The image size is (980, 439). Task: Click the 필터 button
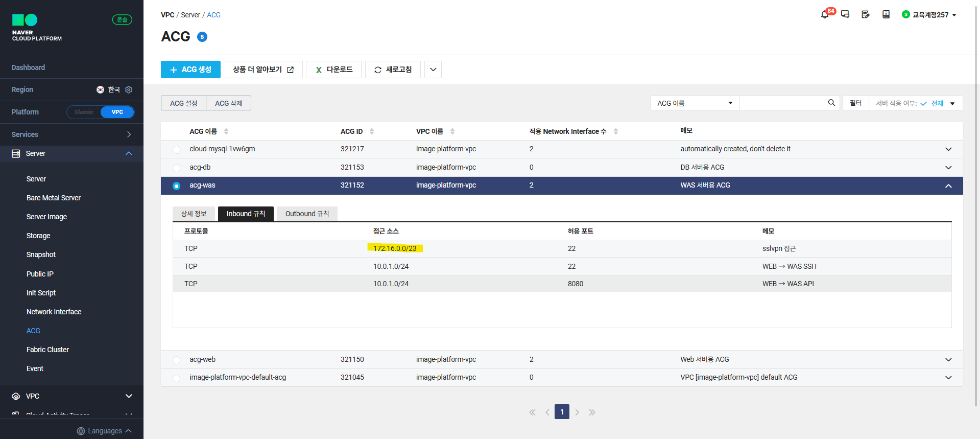tap(855, 103)
